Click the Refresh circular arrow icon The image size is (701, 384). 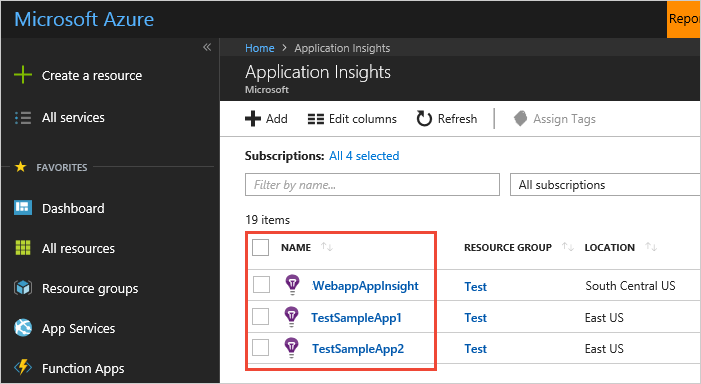coord(424,119)
